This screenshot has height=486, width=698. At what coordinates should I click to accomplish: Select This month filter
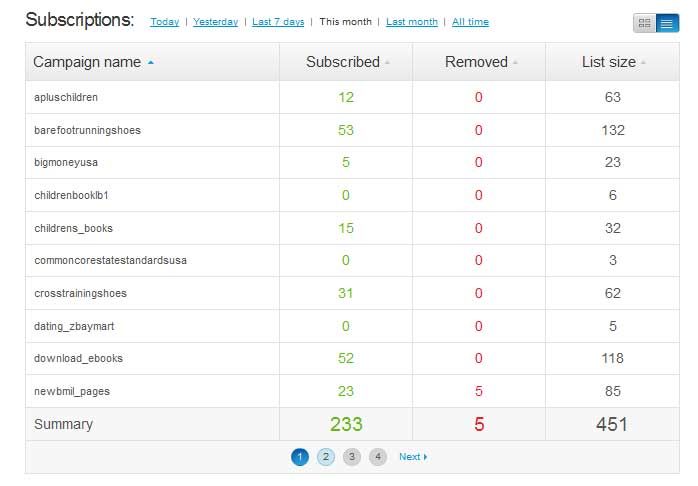pos(345,22)
